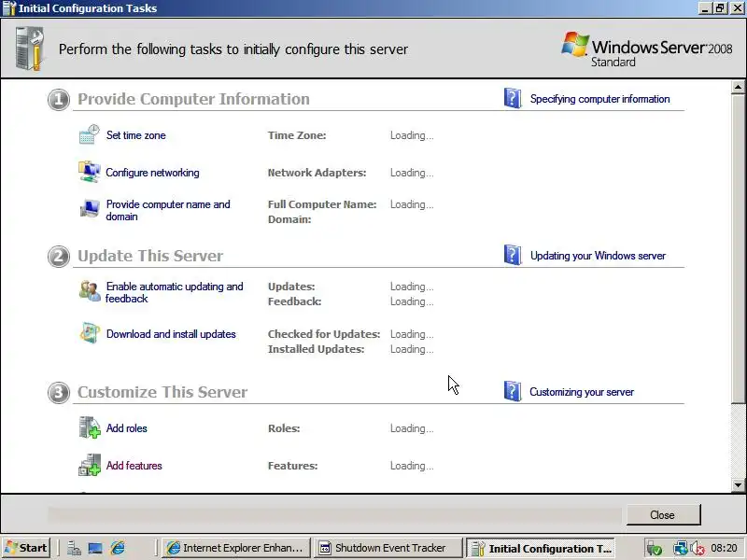Open the Download and install updates link

[x=171, y=334]
